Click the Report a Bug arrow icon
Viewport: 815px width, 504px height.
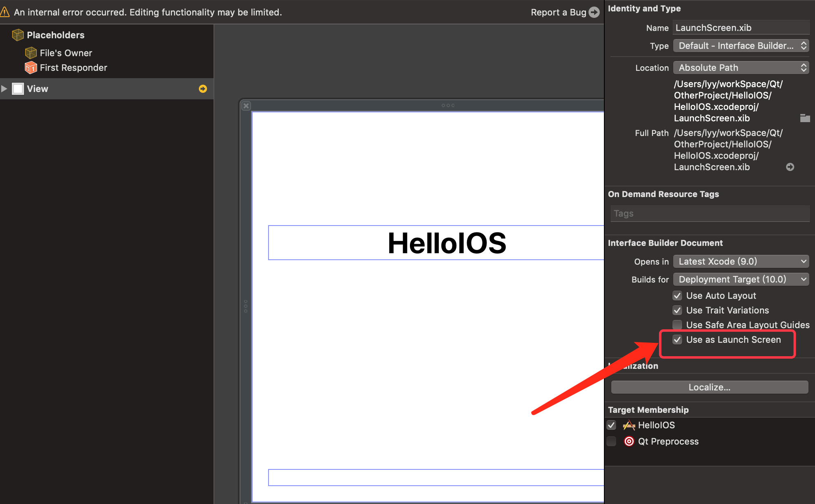pyautogui.click(x=595, y=12)
